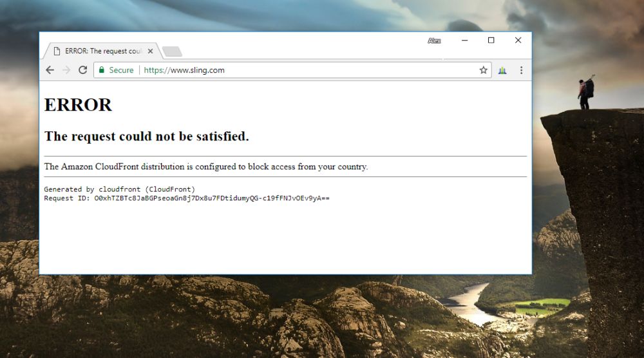Click the 'Generated by cloudfront' line
This screenshot has height=358, width=644.
pos(120,189)
